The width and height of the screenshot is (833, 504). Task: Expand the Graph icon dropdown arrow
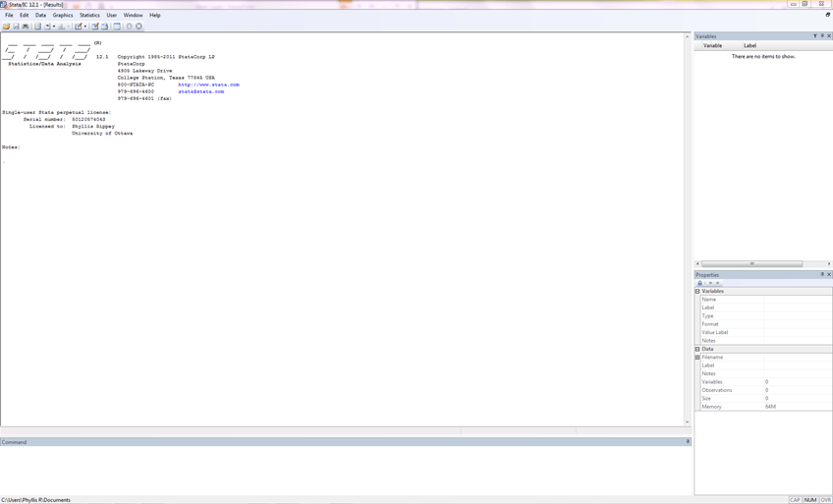[69, 26]
